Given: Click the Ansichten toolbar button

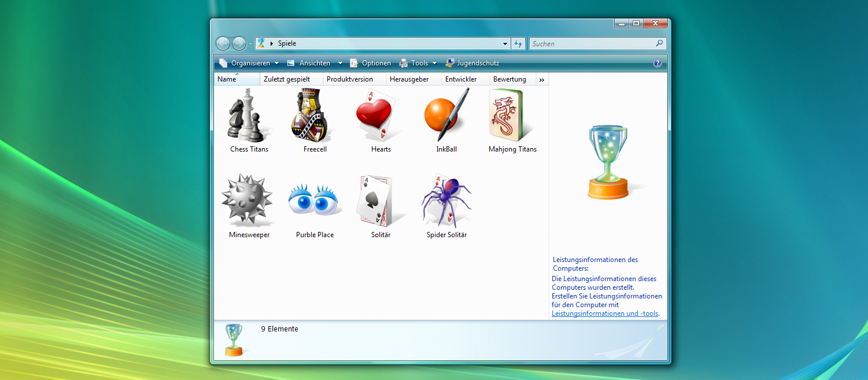Looking at the screenshot, I should (x=309, y=63).
